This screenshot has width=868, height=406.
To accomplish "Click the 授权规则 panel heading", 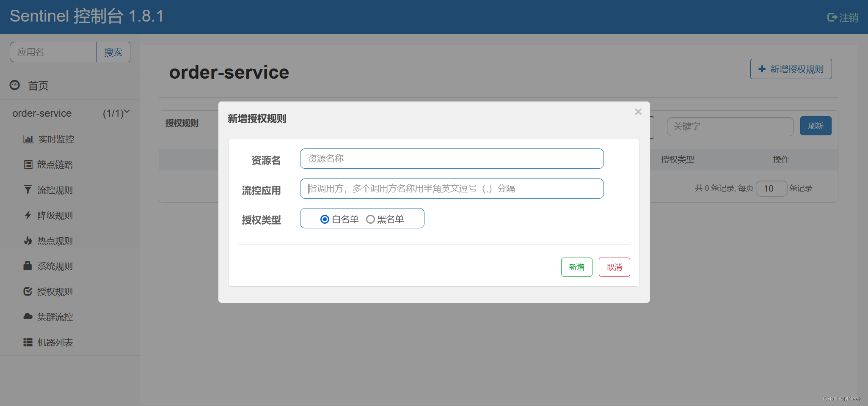I will [182, 123].
